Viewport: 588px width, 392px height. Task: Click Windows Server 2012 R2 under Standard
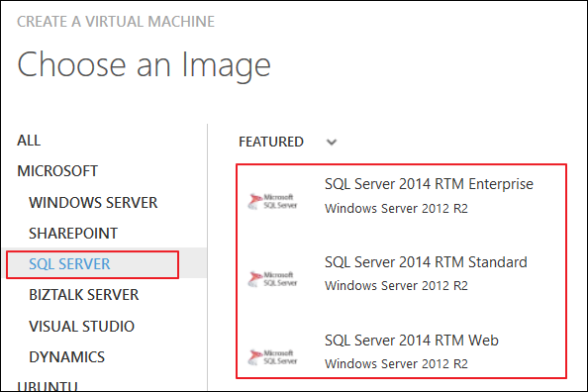pyautogui.click(x=396, y=286)
